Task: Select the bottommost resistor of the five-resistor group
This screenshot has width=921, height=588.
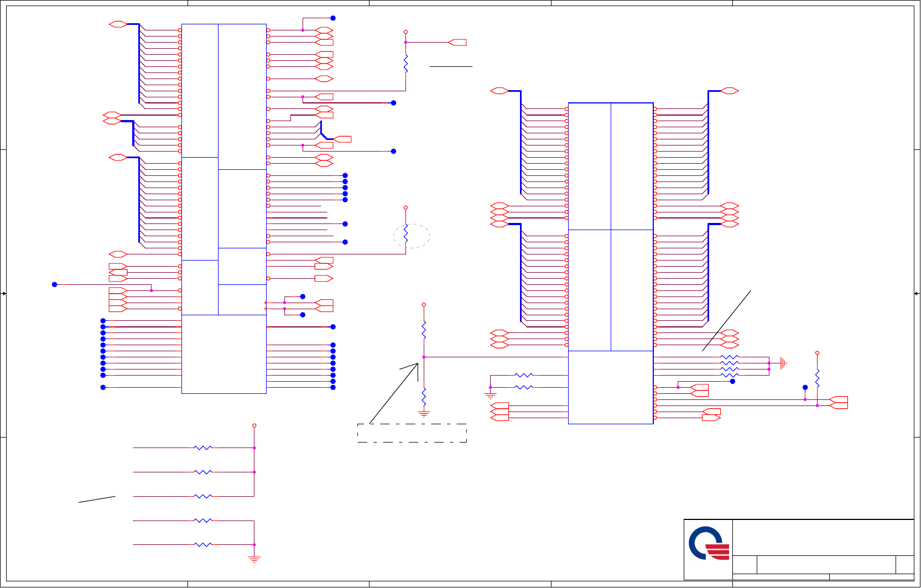Action: (203, 545)
